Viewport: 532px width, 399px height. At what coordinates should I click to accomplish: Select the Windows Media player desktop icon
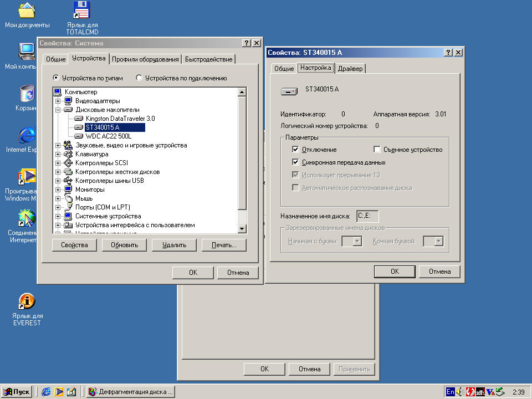point(27,177)
